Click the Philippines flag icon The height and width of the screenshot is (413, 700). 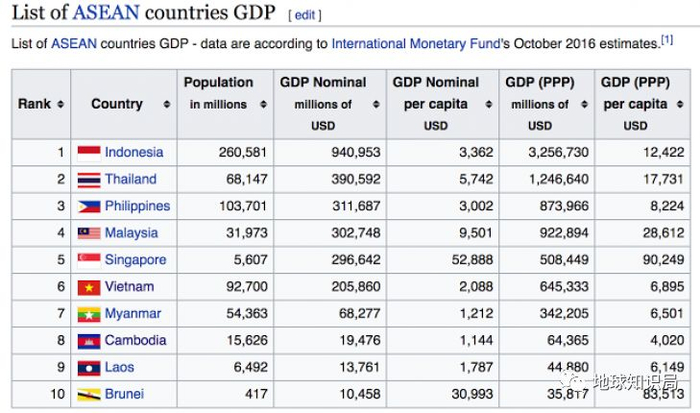pos(89,207)
